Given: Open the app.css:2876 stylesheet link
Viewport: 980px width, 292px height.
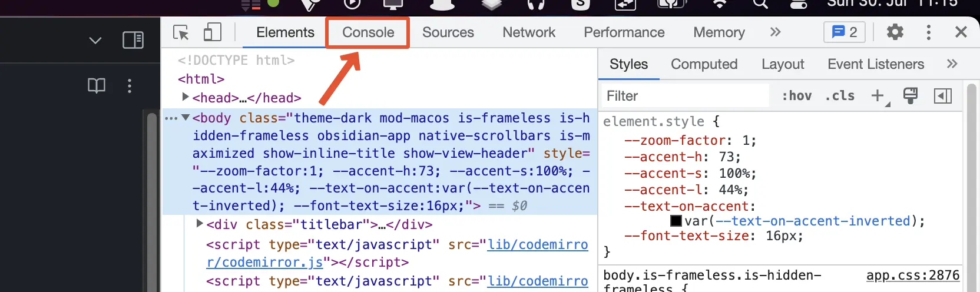Looking at the screenshot, I should [913, 275].
